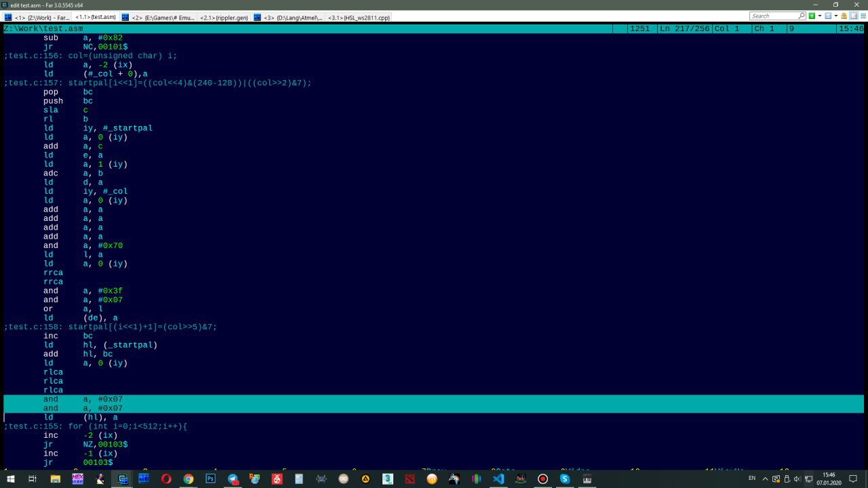This screenshot has height=488, width=868.
Task: Switch to the E:\Games Emu tab
Action: click(x=158, y=17)
